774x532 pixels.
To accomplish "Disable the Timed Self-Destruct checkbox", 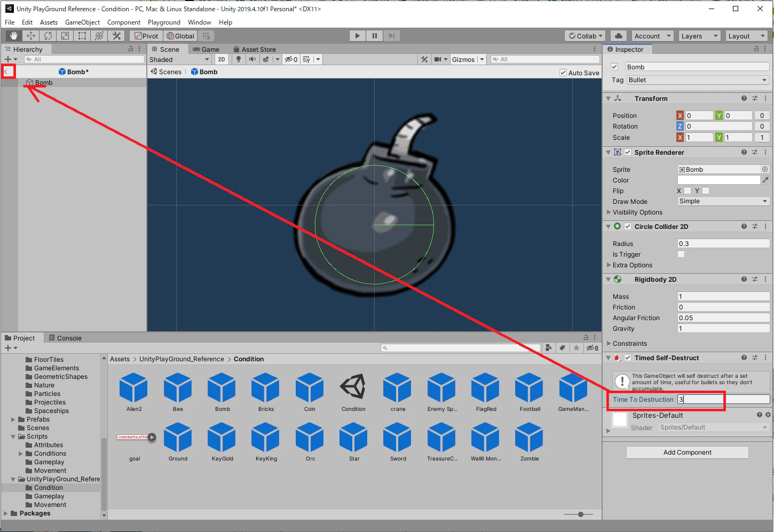I will (x=628, y=358).
